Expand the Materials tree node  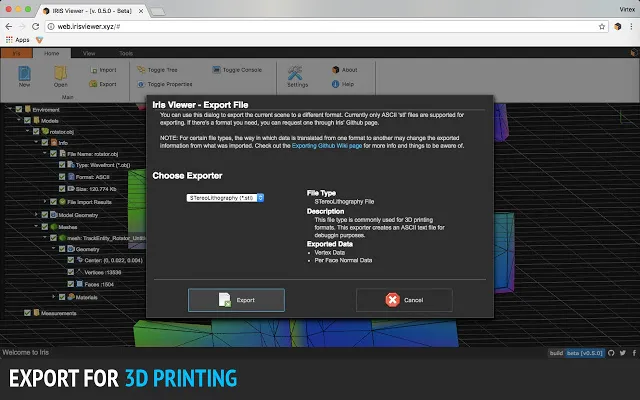[53, 297]
